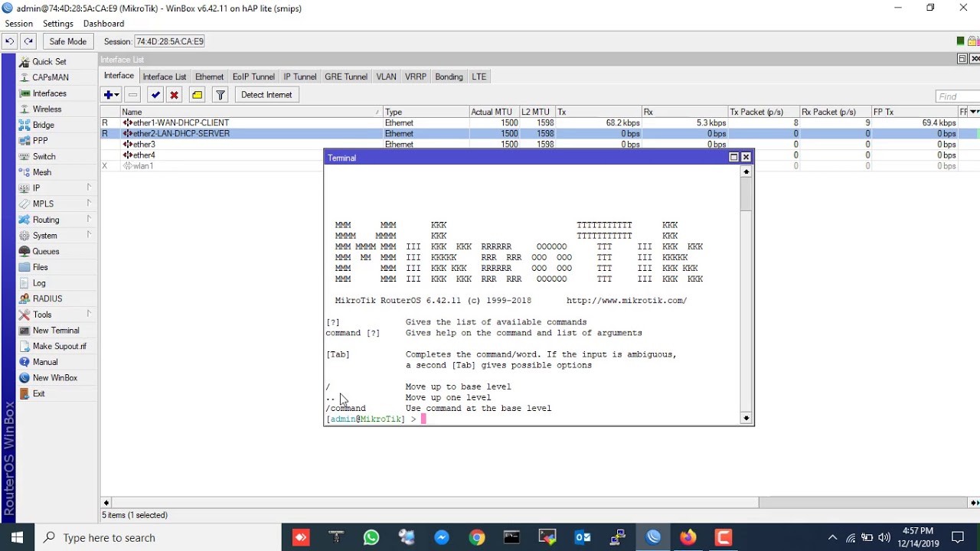This screenshot has width=980, height=551.
Task: Click the Find search field
Action: 957,96
